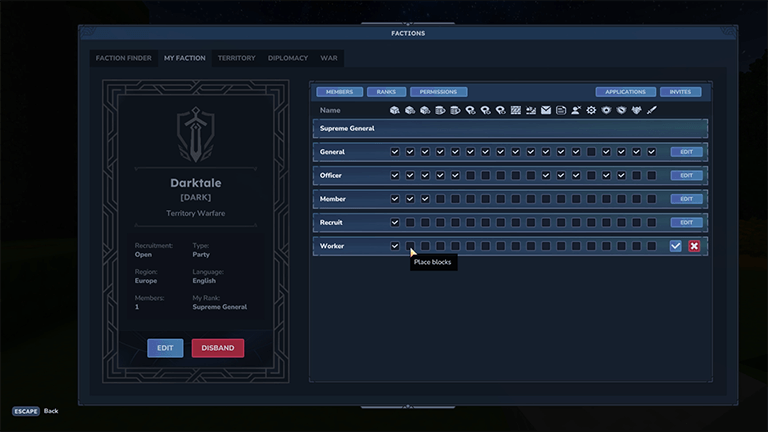Edit the Officer rank
This screenshot has width=768, height=432.
687,175
